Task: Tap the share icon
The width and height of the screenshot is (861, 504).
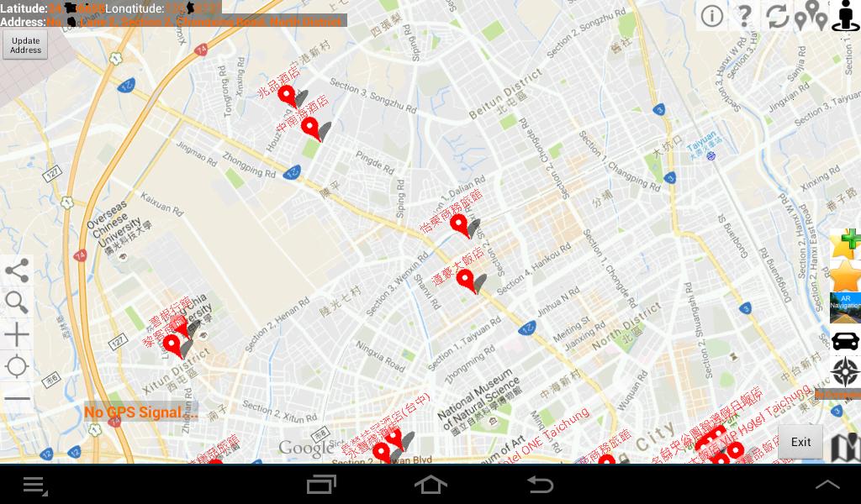Action: (17, 270)
